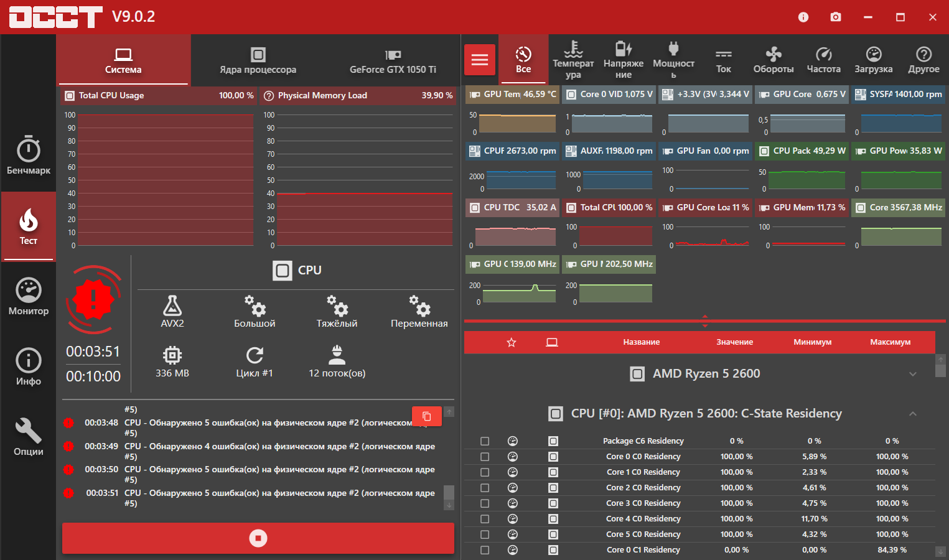The height and width of the screenshot is (560, 949).
Task: Stop the running test with red button
Action: [x=258, y=538]
